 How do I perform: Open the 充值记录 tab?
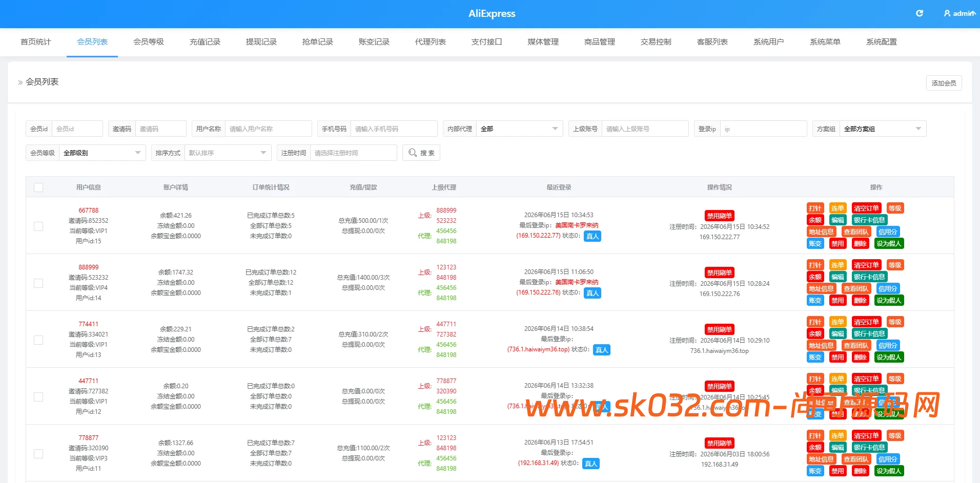coord(205,42)
